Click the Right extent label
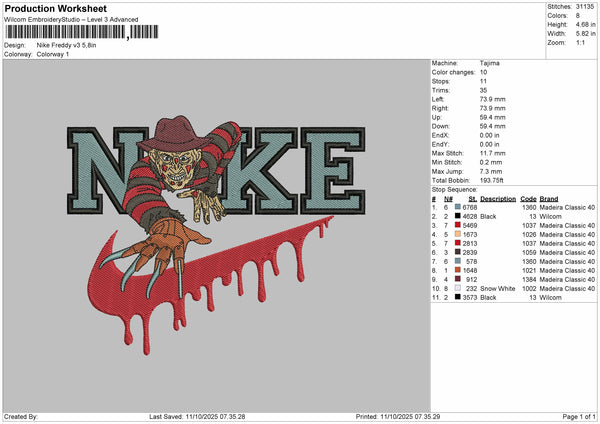The height and width of the screenshot is (424, 600). 440,108
